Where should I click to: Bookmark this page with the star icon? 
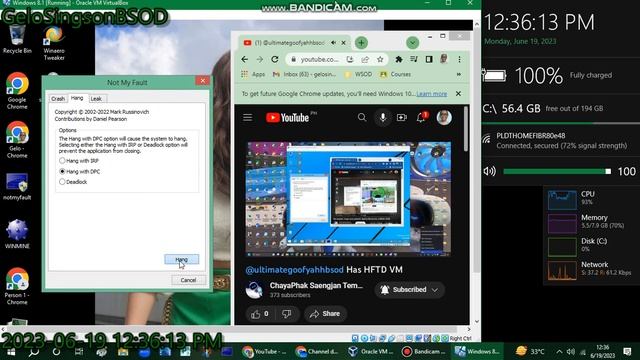(380, 60)
